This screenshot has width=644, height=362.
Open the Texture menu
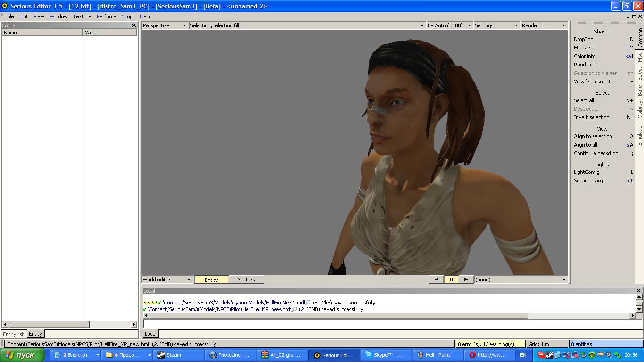point(82,16)
